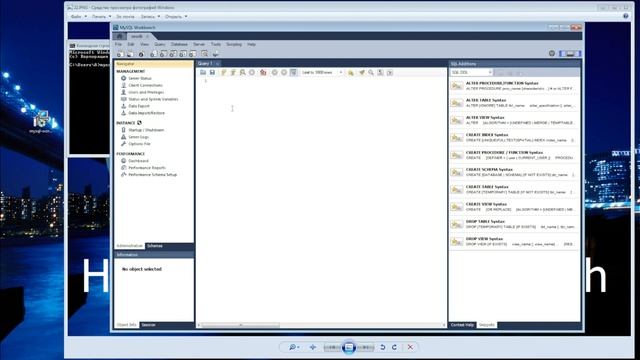Save snippet using the star icon
The image size is (640, 360).
click(351, 72)
